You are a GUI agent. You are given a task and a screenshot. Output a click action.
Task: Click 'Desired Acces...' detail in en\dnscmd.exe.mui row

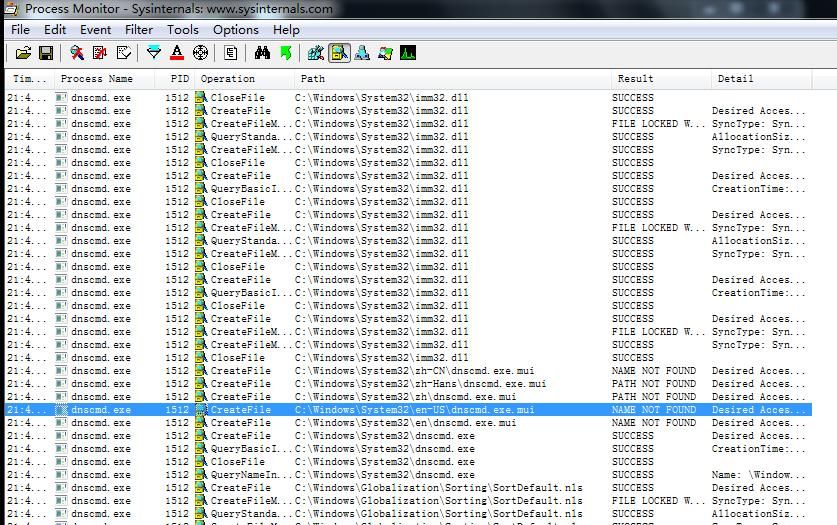[759, 423]
